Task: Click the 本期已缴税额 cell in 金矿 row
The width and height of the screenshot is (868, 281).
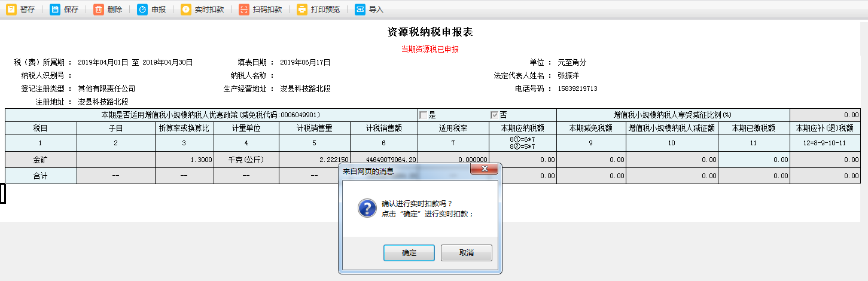Action: coord(754,160)
